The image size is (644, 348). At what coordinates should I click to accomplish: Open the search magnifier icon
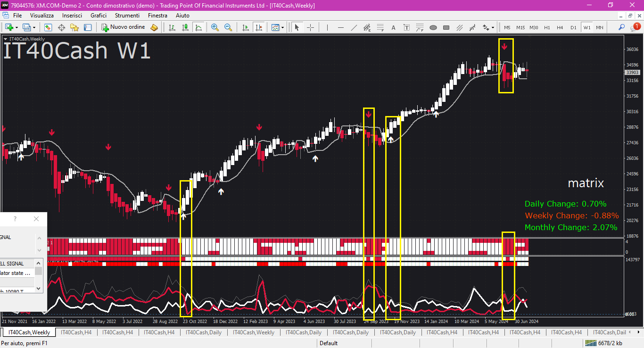(622, 27)
